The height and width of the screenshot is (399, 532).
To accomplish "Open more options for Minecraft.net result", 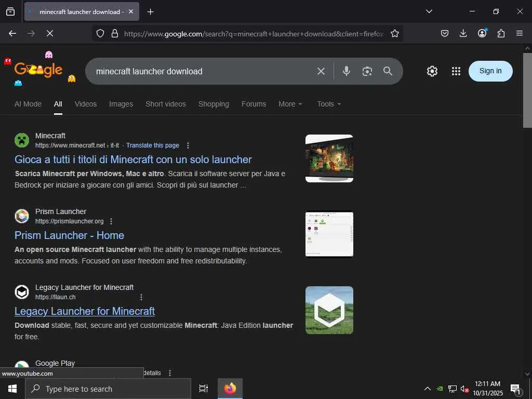I will pos(188,145).
